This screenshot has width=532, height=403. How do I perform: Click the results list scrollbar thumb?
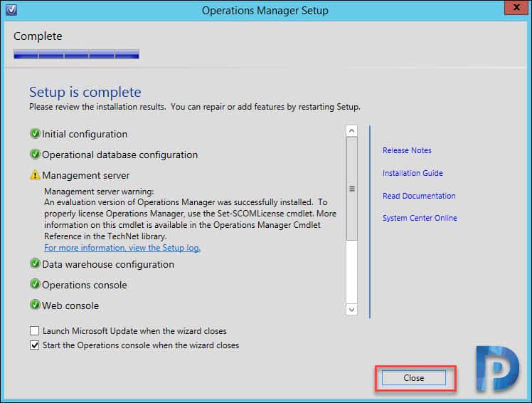(x=351, y=189)
